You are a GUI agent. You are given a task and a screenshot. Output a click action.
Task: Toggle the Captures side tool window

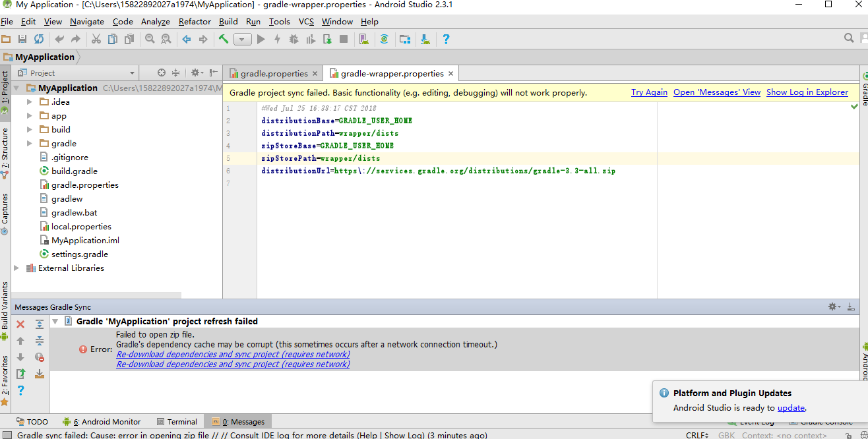(5, 214)
